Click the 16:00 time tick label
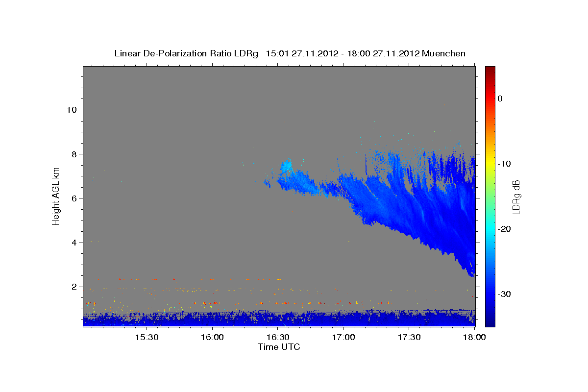The width and height of the screenshot is (588, 392). pos(212,338)
